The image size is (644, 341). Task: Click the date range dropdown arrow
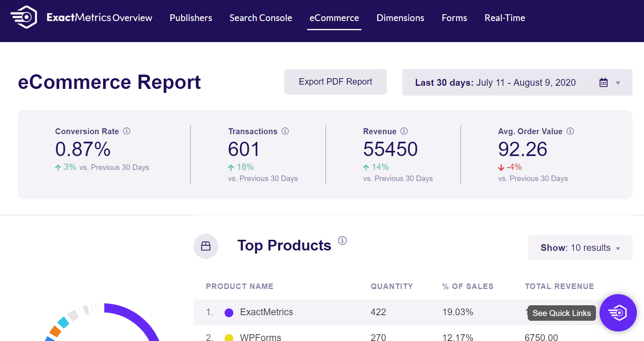tap(618, 83)
